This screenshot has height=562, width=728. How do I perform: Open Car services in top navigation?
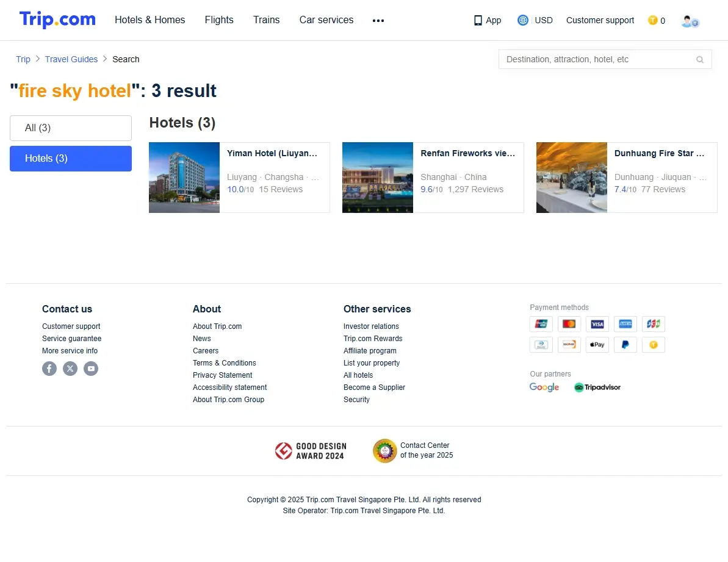pos(326,20)
